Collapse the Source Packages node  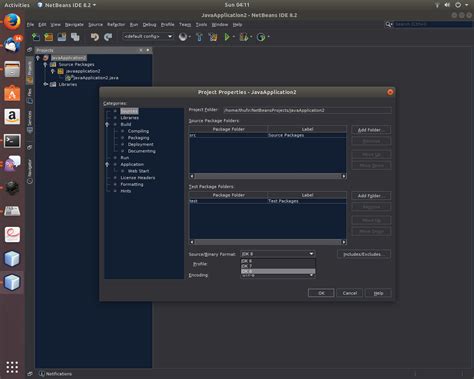[x=45, y=65]
